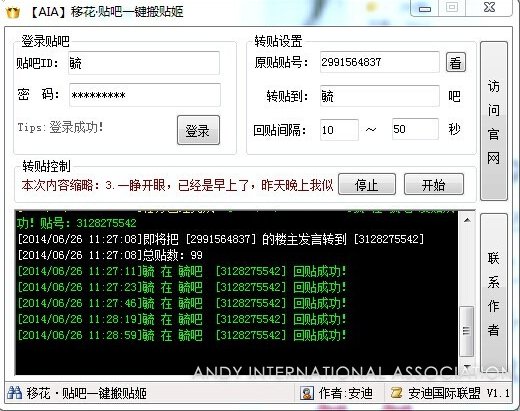Click the log line 总贴数: 99

pyautogui.click(x=110, y=255)
